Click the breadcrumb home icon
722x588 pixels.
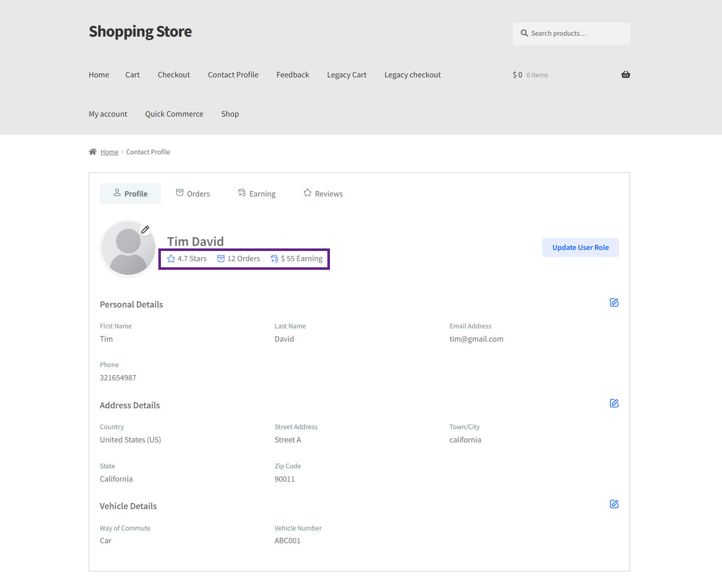click(93, 152)
